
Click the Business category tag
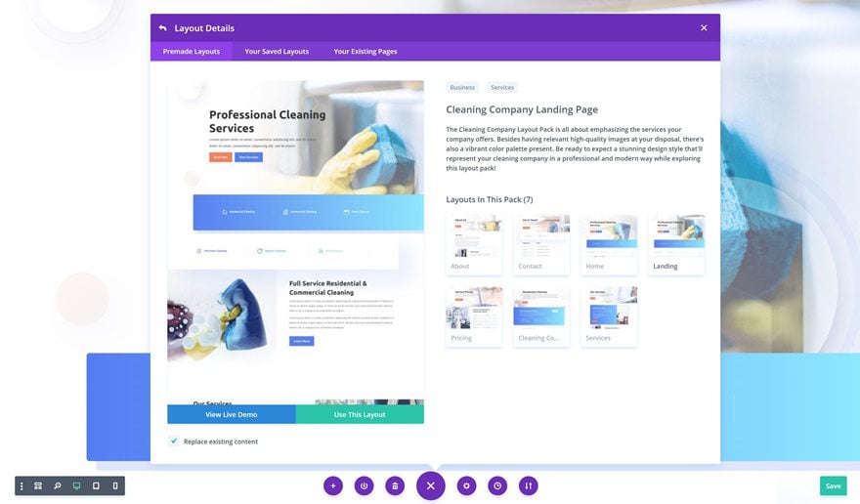tap(462, 87)
